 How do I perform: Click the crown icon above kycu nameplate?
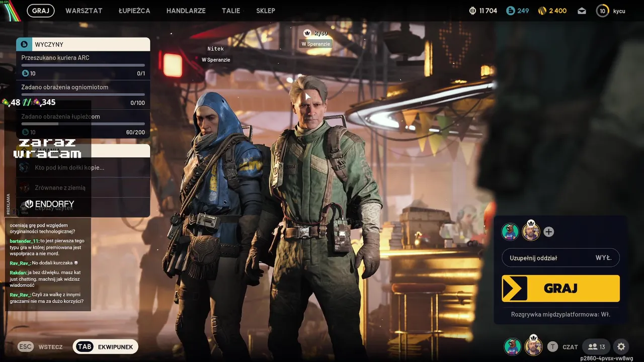[307, 33]
